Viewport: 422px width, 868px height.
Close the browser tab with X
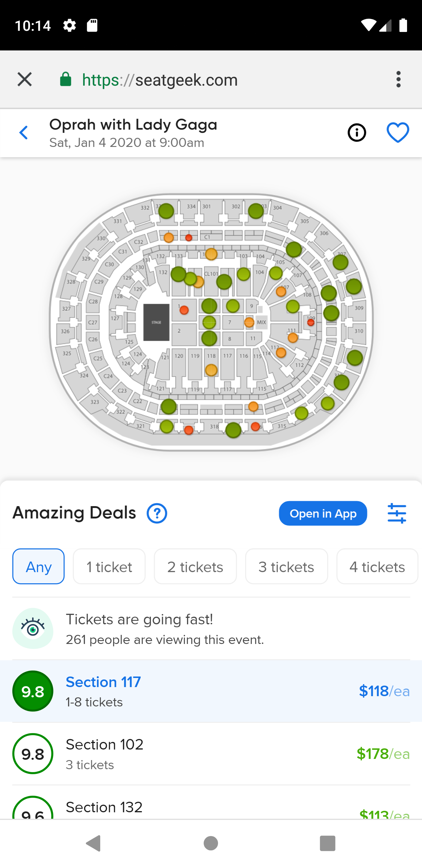(x=25, y=79)
